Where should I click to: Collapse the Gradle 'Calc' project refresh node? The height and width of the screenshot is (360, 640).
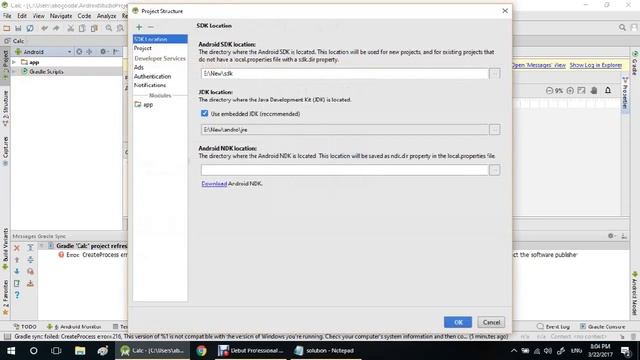pos(42,246)
